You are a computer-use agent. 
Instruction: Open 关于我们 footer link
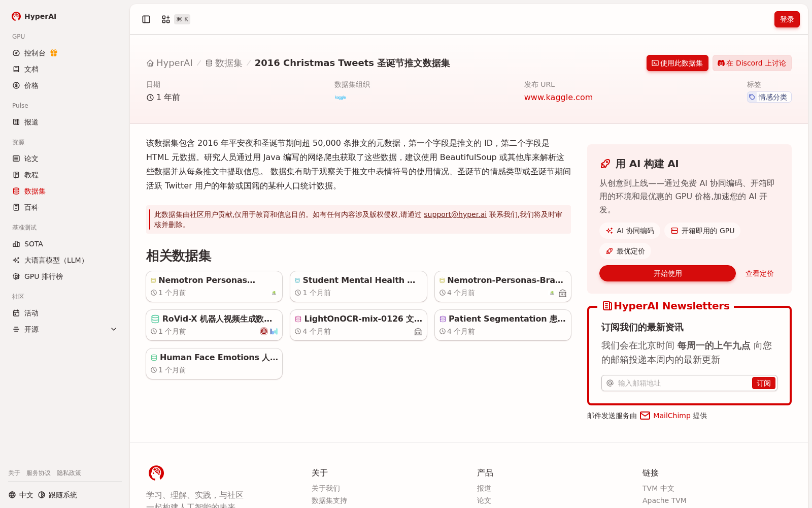(326, 488)
